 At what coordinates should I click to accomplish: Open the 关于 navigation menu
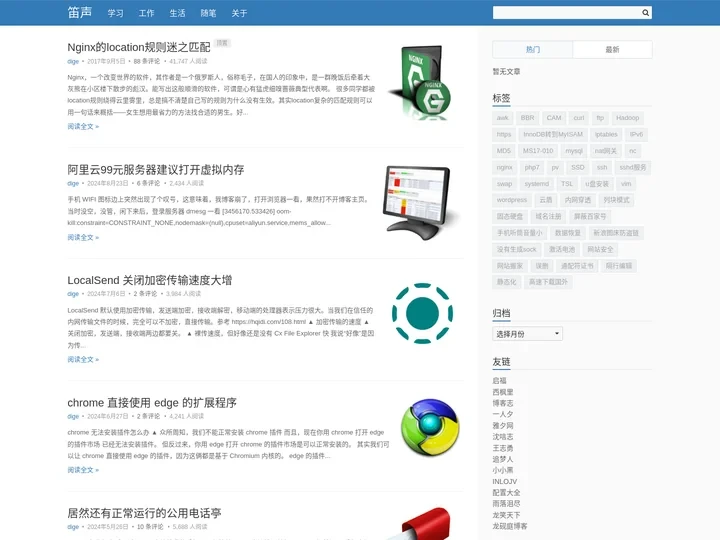pos(239,13)
